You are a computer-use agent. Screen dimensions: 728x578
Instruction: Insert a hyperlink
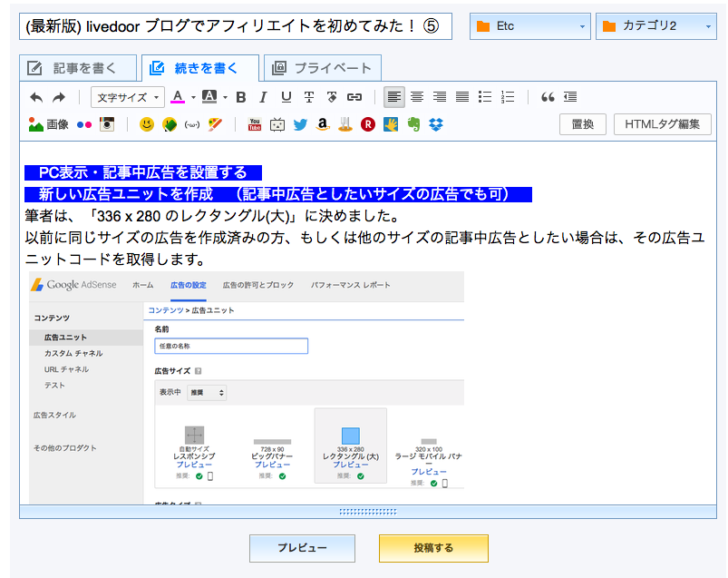click(x=354, y=97)
